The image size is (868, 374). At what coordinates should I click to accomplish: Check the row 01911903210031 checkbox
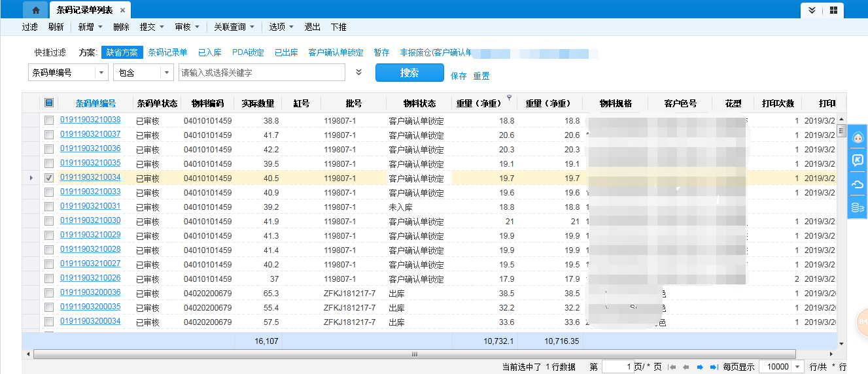49,207
